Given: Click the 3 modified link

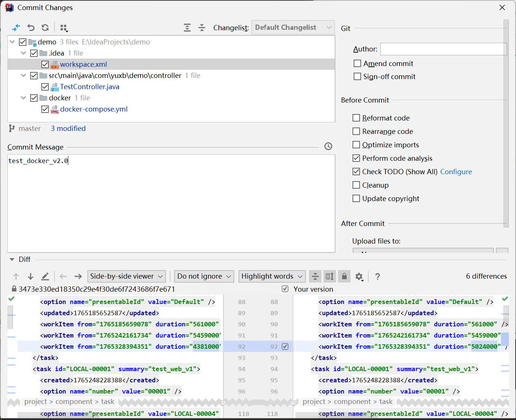Looking at the screenshot, I should [68, 128].
